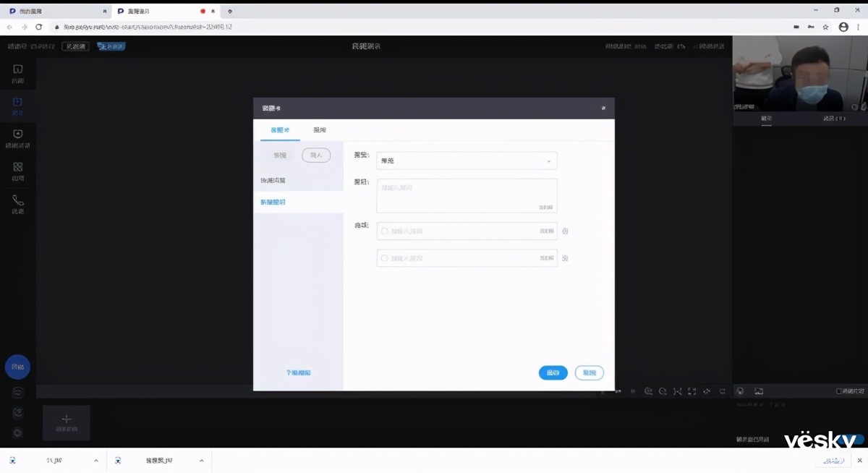Toggle the checkbox below the camera panel
The width and height of the screenshot is (868, 473).
pos(839,391)
